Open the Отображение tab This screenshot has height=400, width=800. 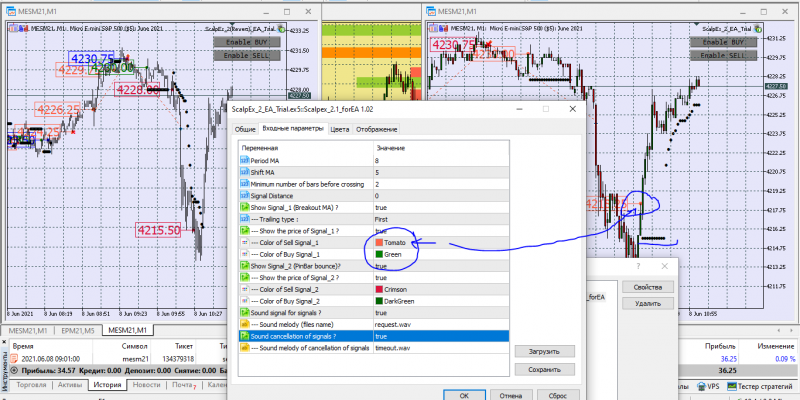pyautogui.click(x=376, y=130)
